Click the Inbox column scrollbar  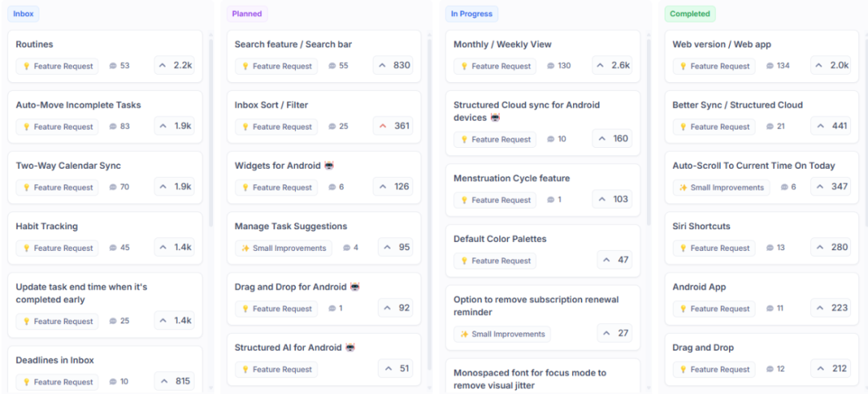pyautogui.click(x=211, y=129)
